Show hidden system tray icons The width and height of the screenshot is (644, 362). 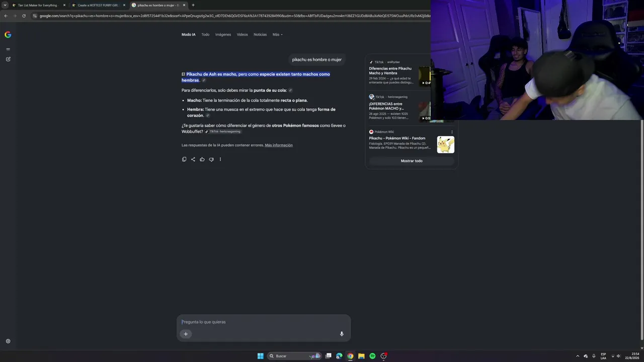pos(578,356)
